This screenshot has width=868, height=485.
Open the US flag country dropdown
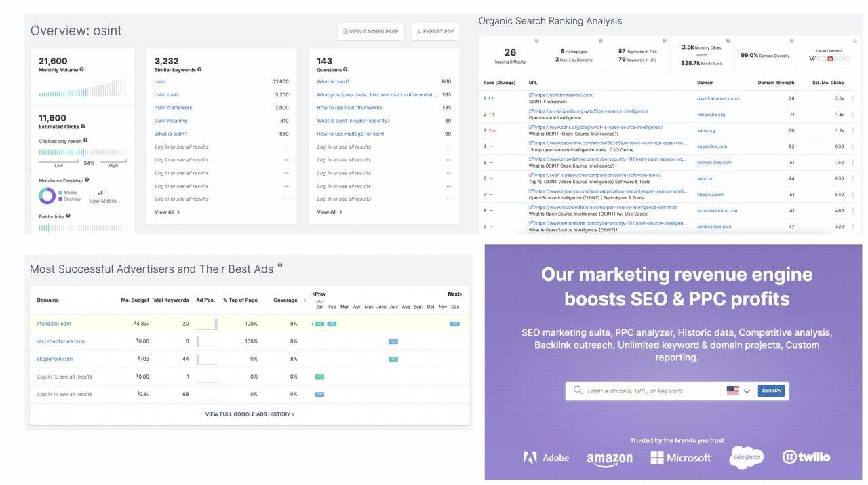click(x=738, y=391)
